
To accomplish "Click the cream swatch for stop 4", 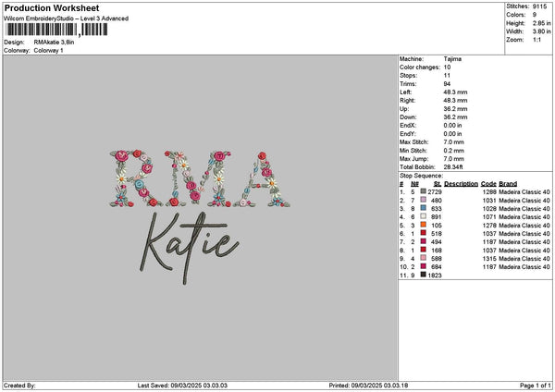I will point(423,217).
